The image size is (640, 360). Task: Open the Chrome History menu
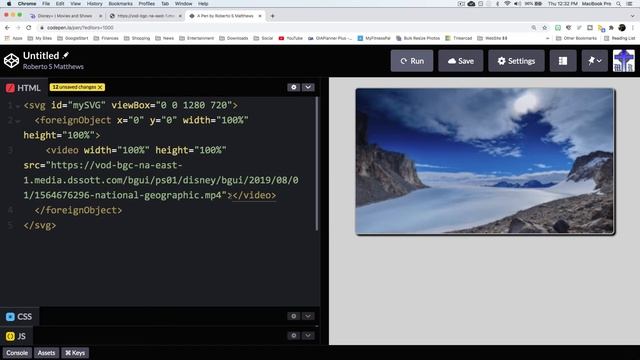[x=94, y=4]
